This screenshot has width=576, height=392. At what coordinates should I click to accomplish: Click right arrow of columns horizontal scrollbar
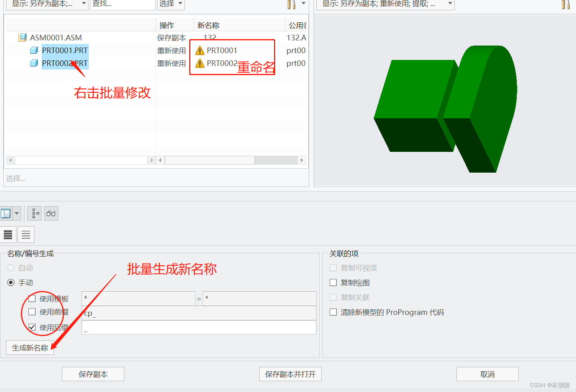click(302, 160)
